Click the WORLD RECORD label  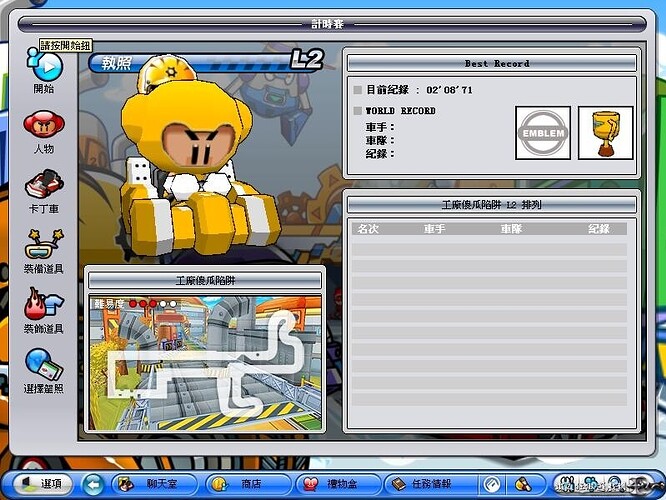[x=401, y=111]
